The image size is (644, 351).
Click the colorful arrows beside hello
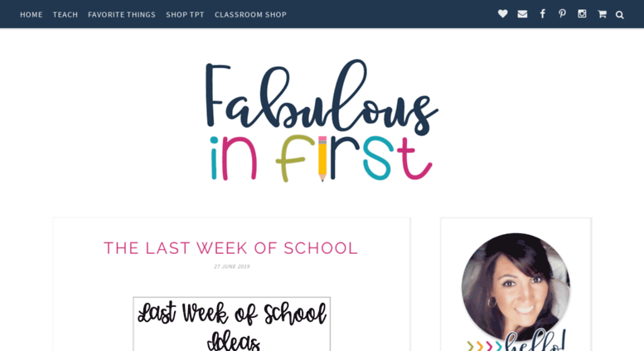coord(485,346)
